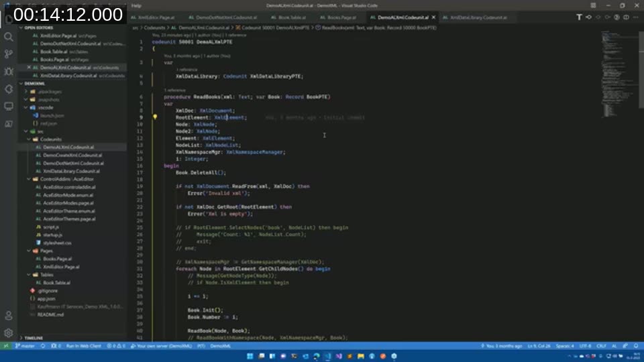Open Source Control view in activity bar

click(9, 54)
